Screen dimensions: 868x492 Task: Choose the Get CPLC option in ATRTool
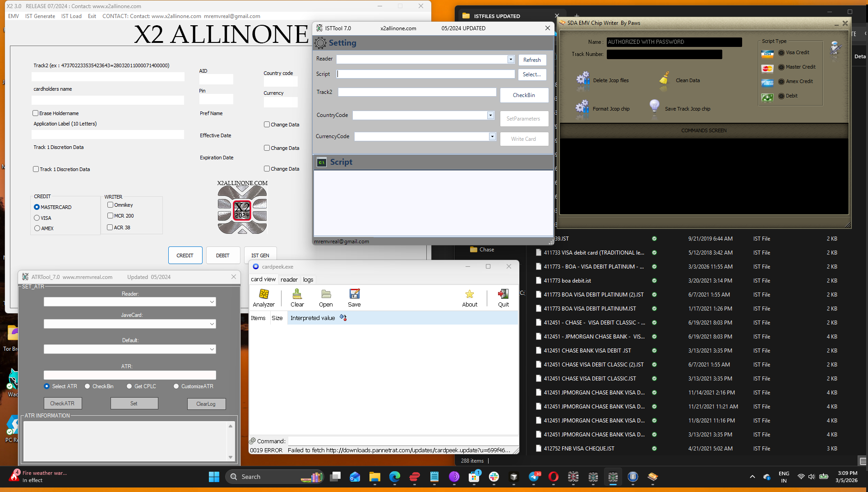tap(129, 386)
